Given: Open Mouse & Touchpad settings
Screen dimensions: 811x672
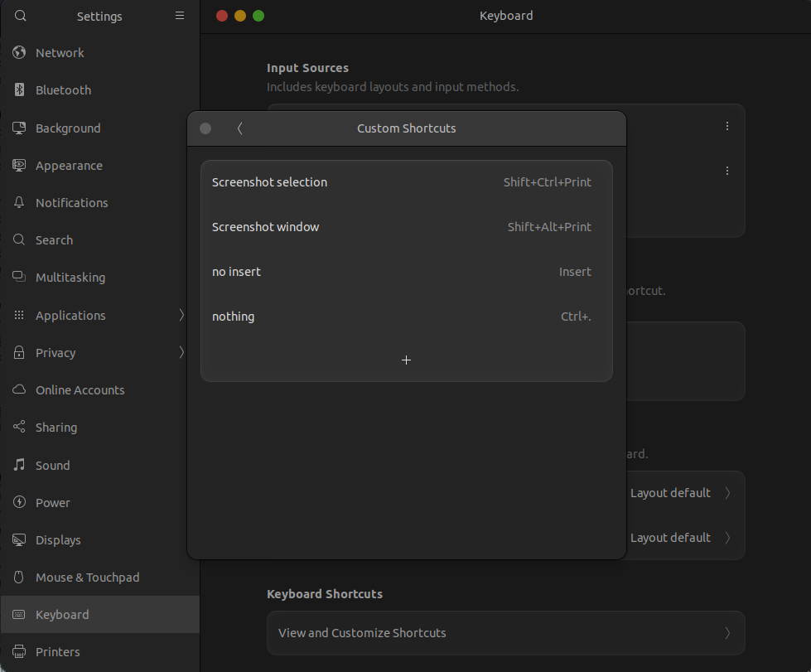Looking at the screenshot, I should (87, 578).
